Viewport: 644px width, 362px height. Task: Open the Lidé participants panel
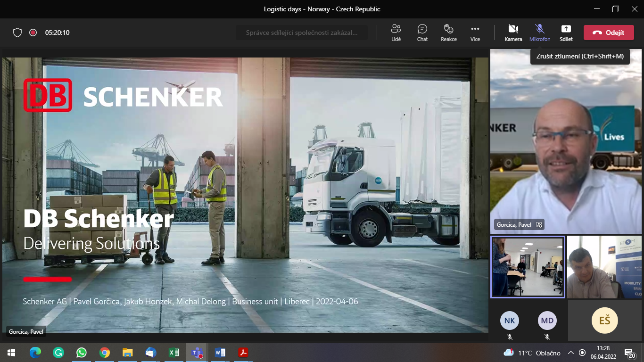(396, 33)
